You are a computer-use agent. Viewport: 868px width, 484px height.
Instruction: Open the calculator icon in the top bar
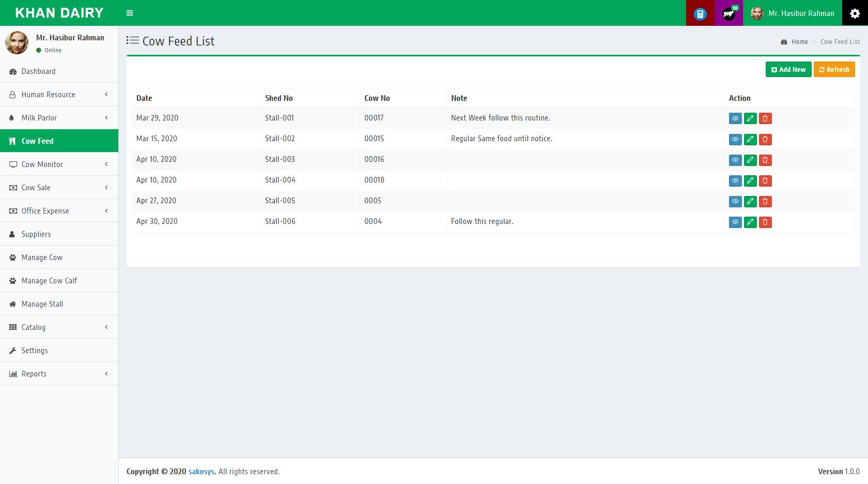click(700, 13)
